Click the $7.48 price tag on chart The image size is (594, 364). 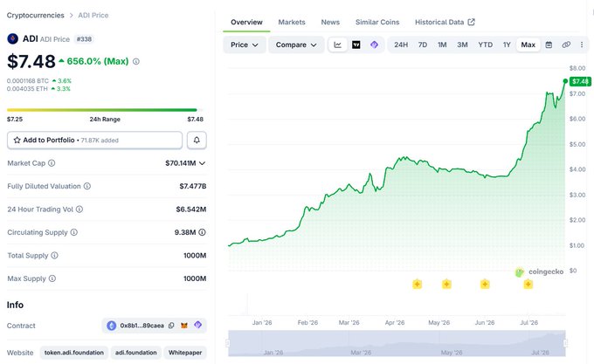[580, 81]
